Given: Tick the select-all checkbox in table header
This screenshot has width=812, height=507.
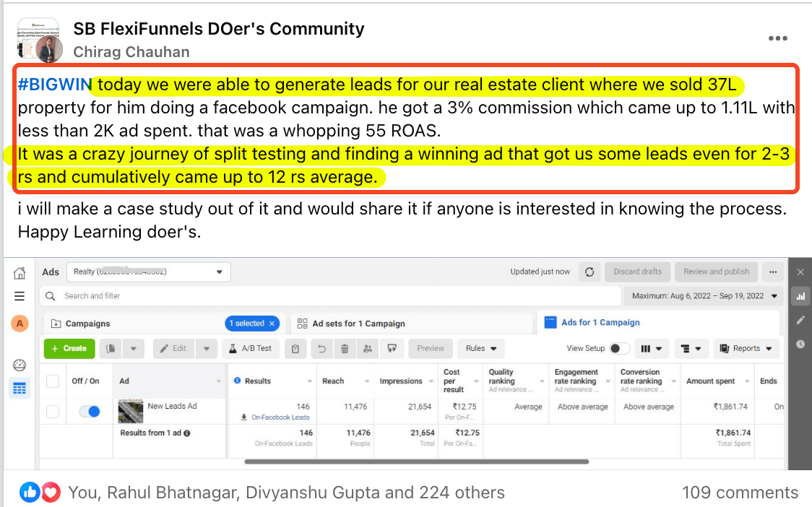Looking at the screenshot, I should [x=53, y=381].
